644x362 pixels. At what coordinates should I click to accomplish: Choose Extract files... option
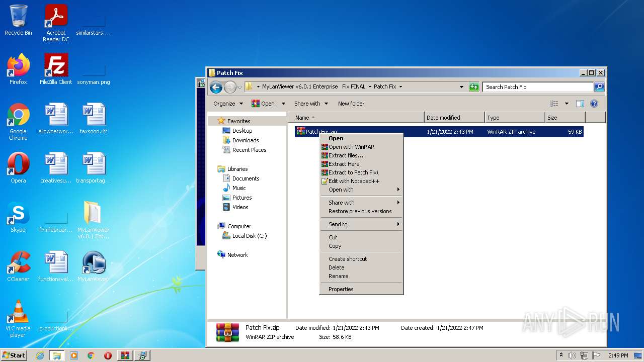click(361, 155)
